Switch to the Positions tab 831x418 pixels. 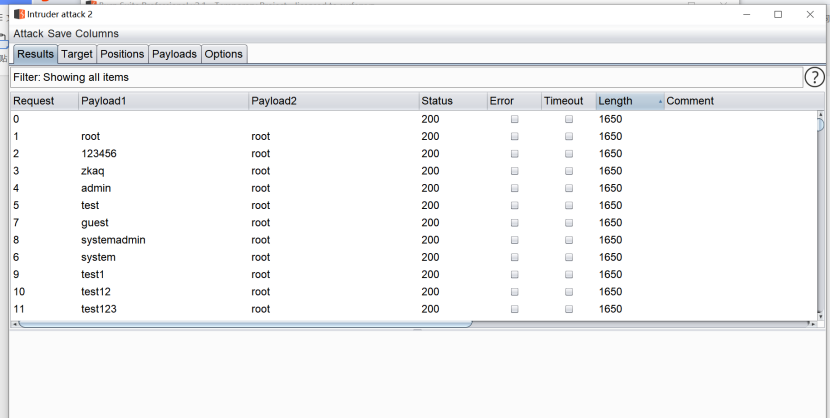(x=122, y=54)
